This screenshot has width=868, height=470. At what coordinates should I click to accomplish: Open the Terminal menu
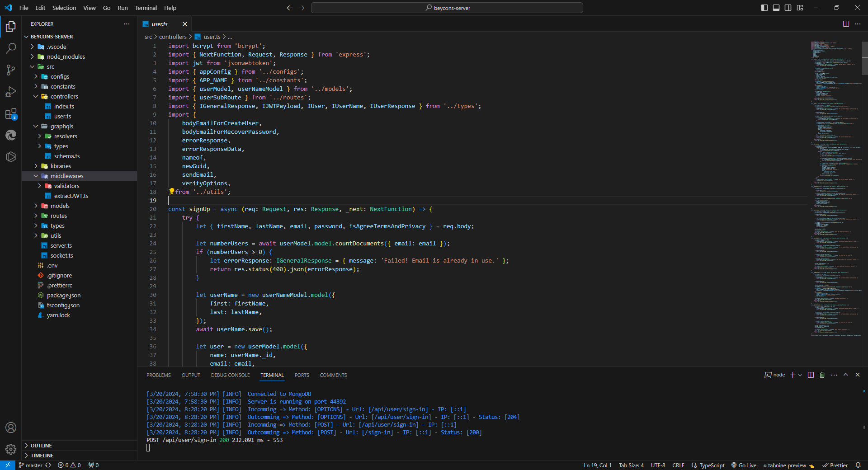[x=146, y=8]
